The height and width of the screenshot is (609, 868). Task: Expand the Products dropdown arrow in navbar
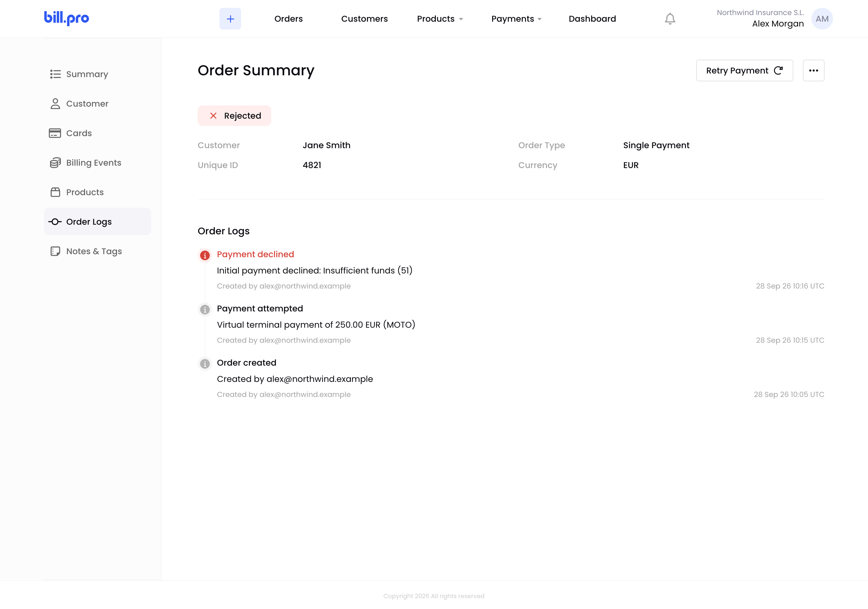pyautogui.click(x=461, y=19)
